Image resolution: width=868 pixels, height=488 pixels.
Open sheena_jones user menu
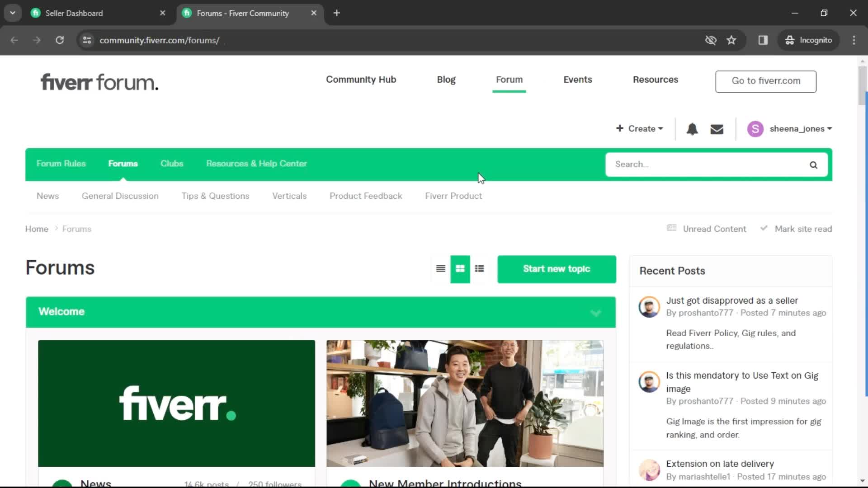coord(800,129)
